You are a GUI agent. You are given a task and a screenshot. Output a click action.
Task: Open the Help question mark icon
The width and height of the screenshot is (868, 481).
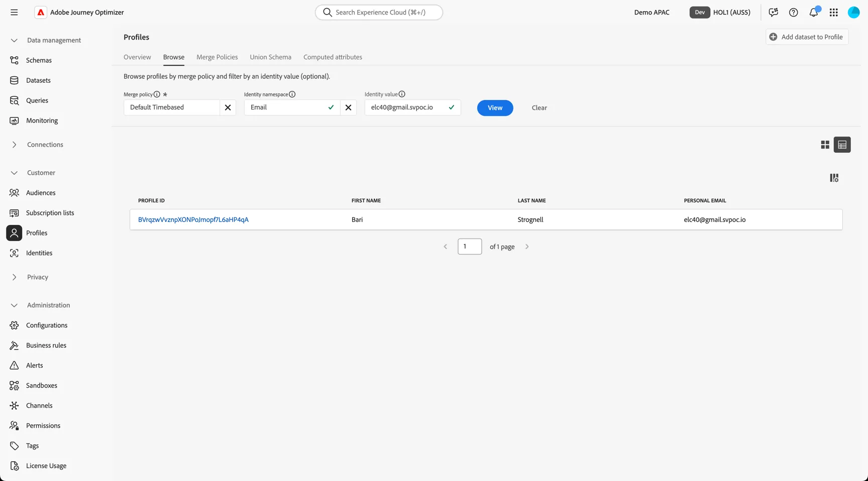coord(794,13)
